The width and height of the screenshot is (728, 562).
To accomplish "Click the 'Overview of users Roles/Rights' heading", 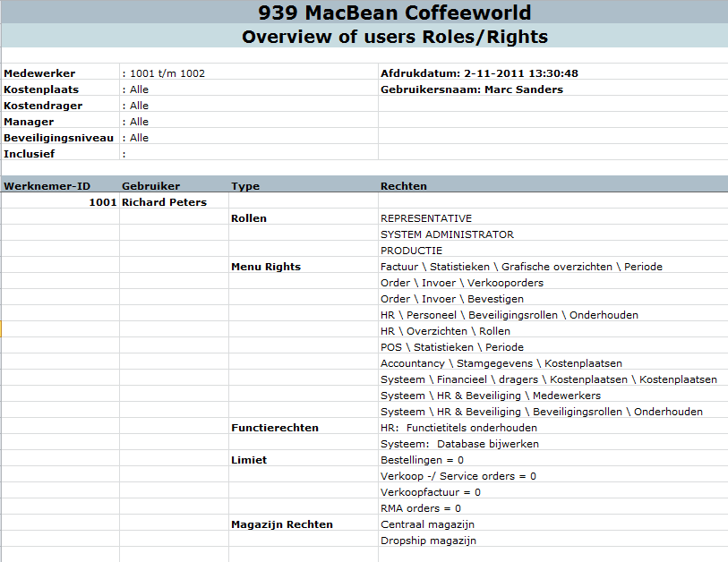I will point(395,37).
